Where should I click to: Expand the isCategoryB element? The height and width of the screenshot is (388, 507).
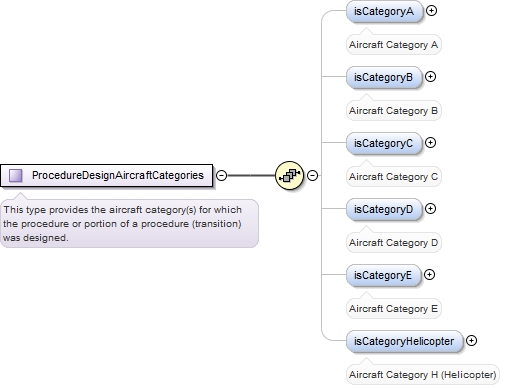point(430,77)
